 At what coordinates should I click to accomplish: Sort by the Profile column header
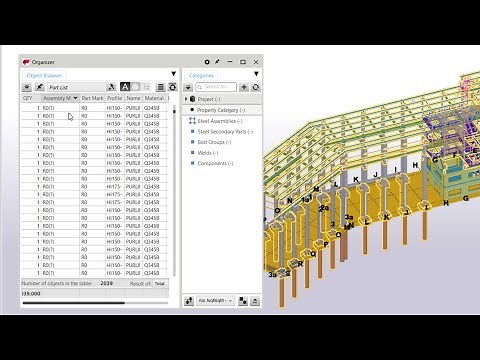(115, 98)
